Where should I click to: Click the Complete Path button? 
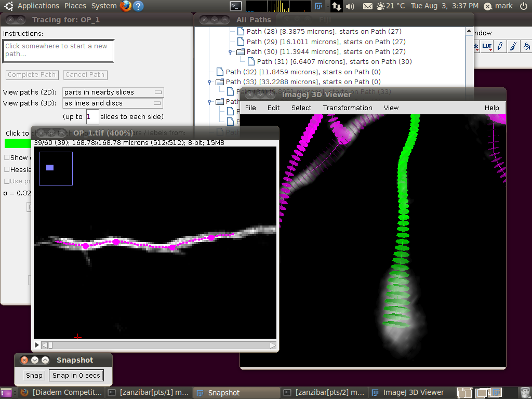[32, 75]
